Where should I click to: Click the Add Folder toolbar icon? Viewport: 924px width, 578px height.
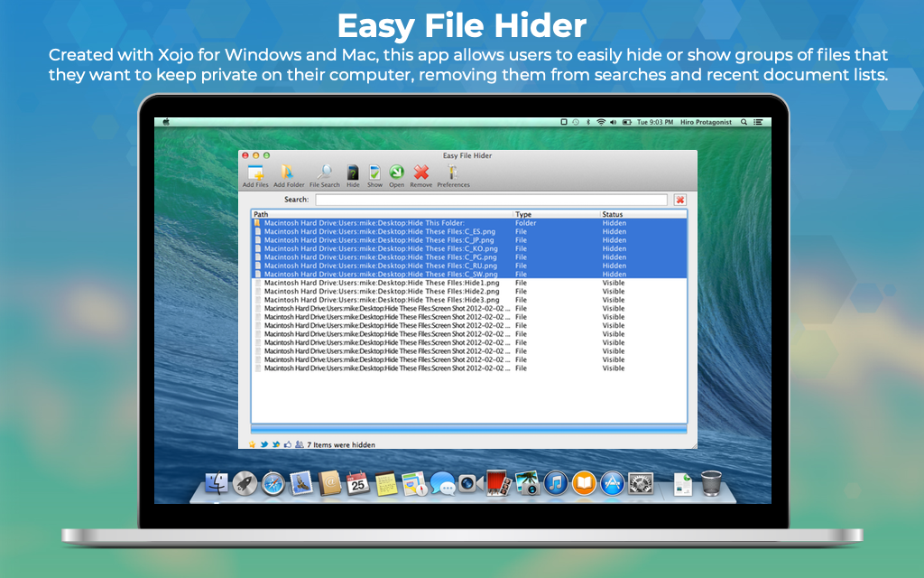[x=288, y=172]
